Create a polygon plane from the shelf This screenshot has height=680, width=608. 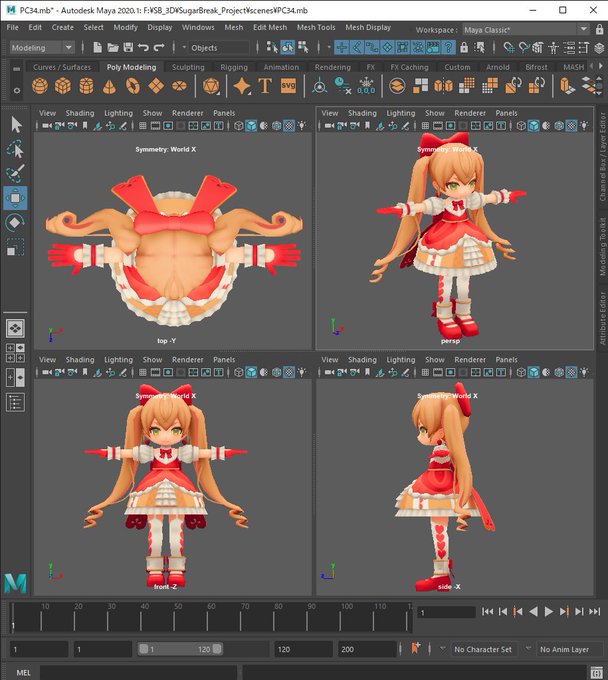[156, 86]
